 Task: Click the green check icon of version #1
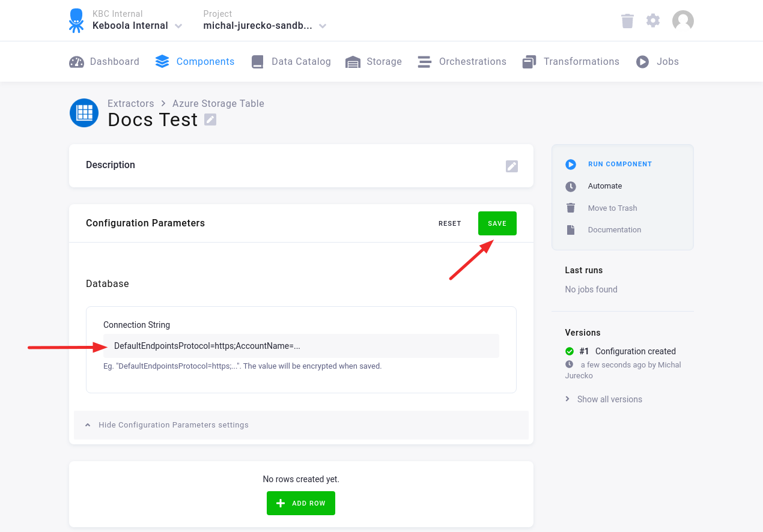click(570, 351)
